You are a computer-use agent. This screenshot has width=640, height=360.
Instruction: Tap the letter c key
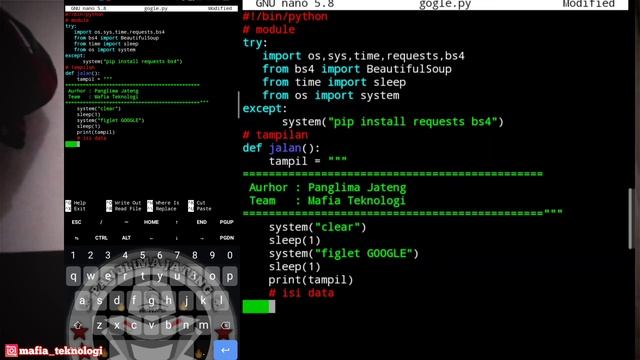(134, 326)
